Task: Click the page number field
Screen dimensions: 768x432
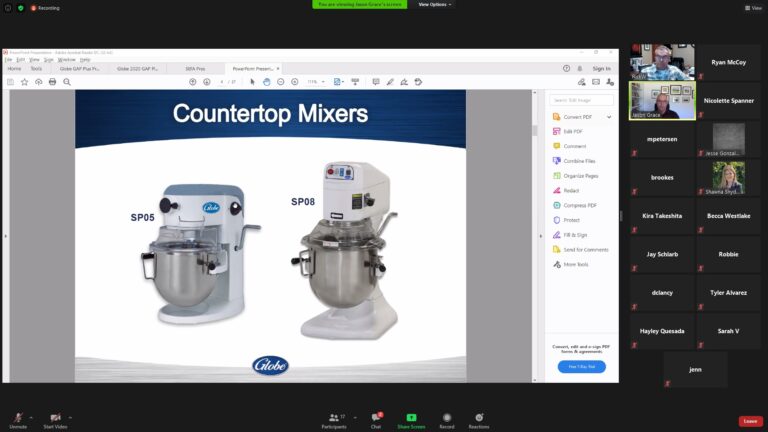Action: pyautogui.click(x=222, y=82)
